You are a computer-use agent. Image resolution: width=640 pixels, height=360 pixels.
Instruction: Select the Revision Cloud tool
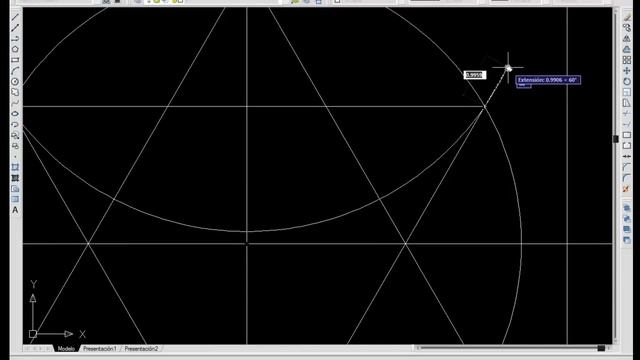click(15, 92)
